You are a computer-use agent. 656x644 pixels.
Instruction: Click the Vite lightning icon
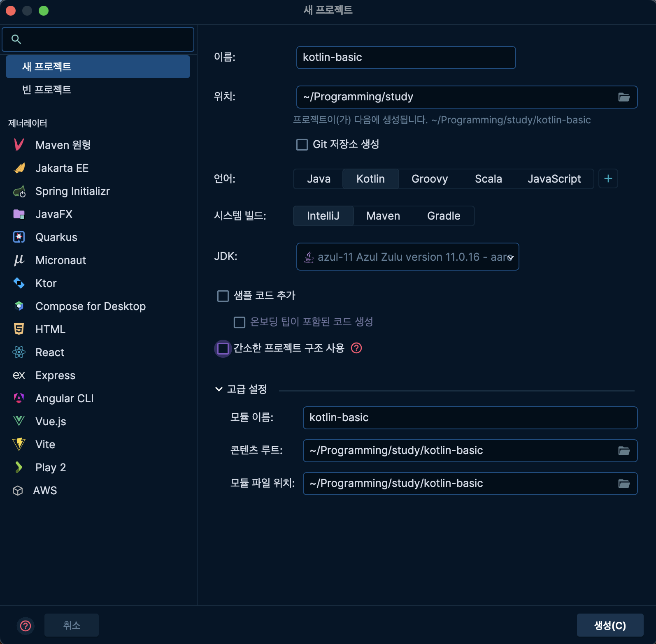click(19, 444)
